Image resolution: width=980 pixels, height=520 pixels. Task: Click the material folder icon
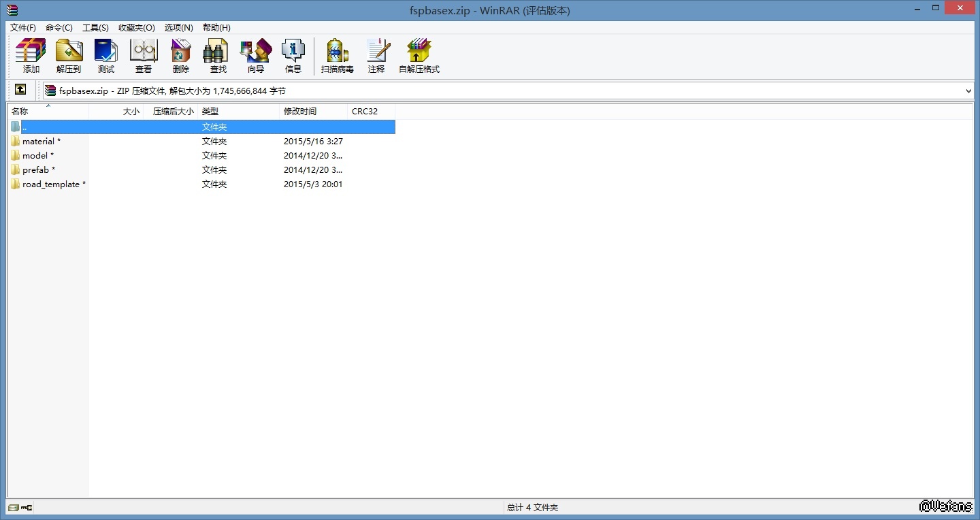pyautogui.click(x=15, y=141)
